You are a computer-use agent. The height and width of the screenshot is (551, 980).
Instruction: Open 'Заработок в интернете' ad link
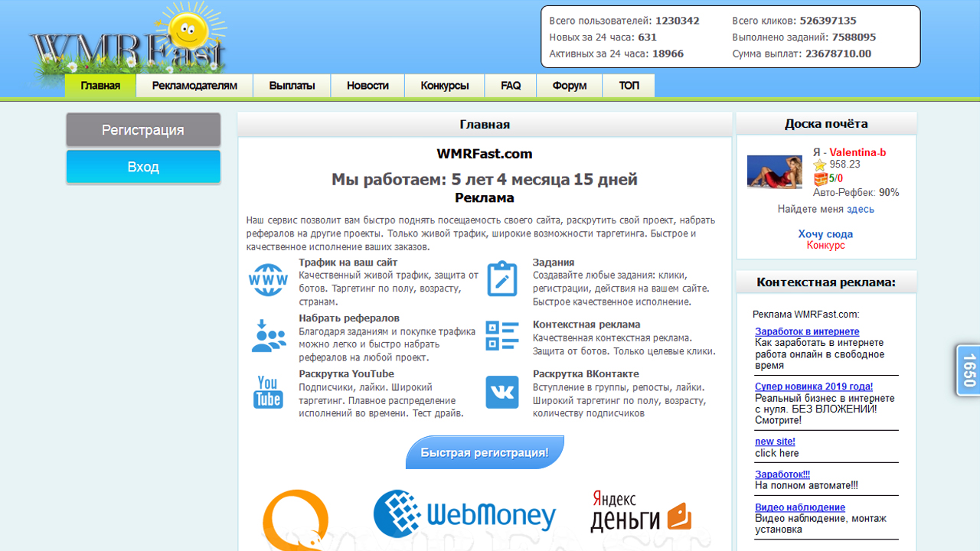807,331
